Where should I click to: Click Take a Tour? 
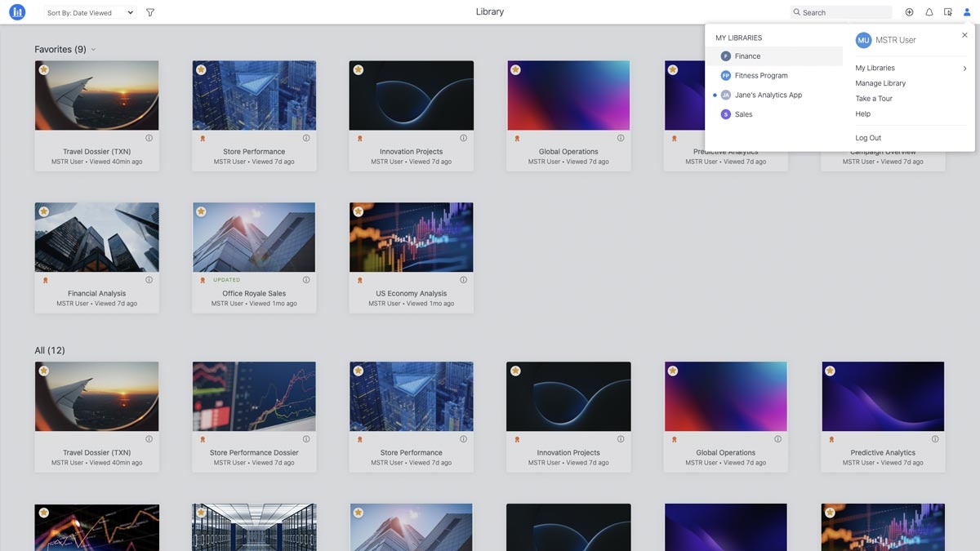click(873, 98)
